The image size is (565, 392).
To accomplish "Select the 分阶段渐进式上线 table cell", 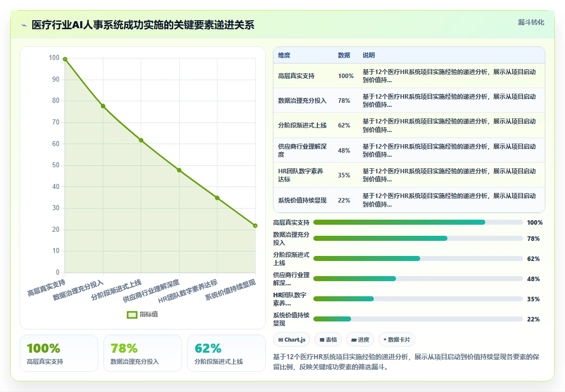I will coord(302,125).
